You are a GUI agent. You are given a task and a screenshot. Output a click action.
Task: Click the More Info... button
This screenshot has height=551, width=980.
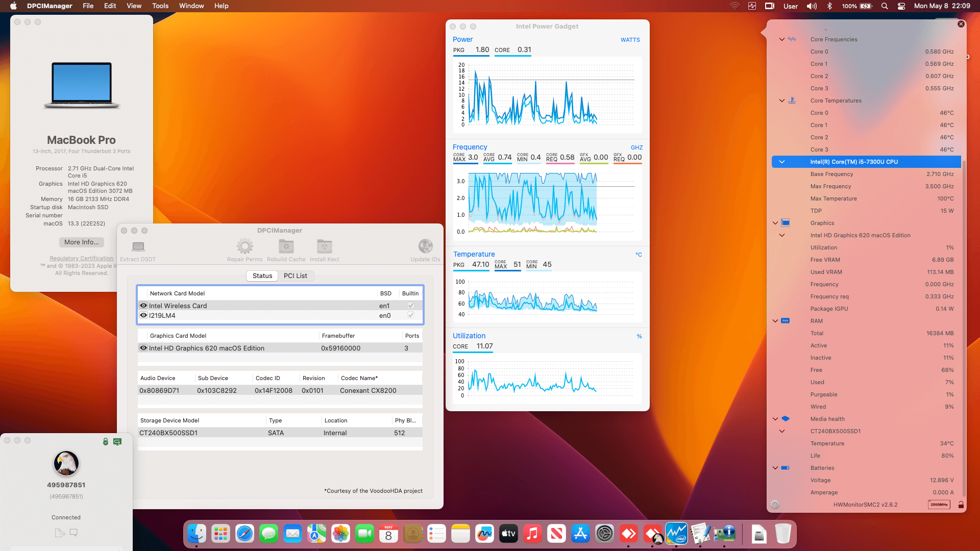pos(82,242)
